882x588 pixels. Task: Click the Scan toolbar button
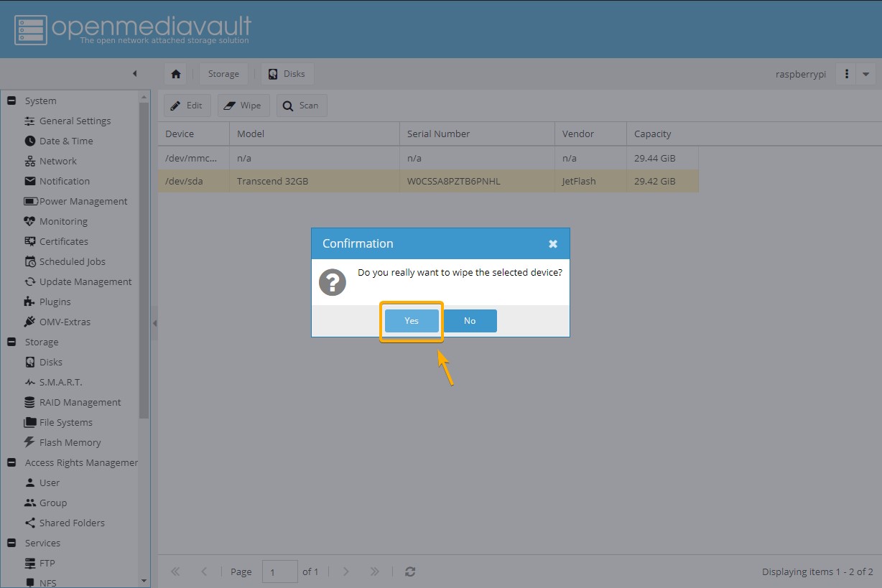[x=302, y=106]
